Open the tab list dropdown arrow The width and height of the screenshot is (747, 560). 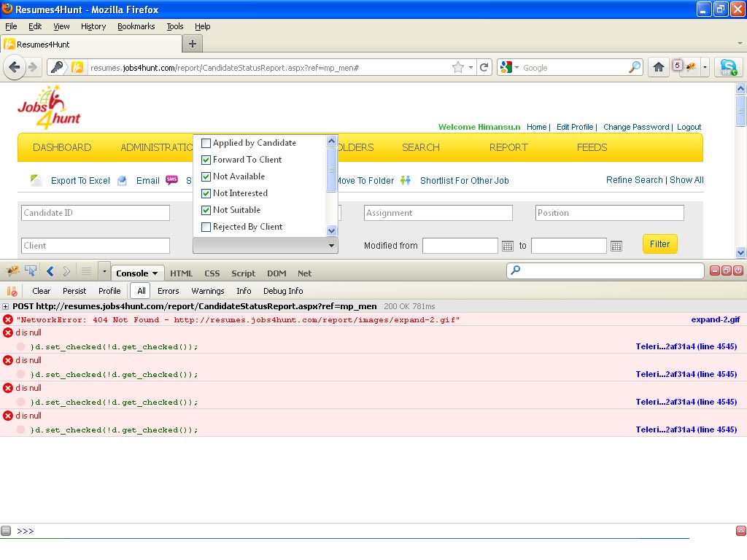(740, 44)
